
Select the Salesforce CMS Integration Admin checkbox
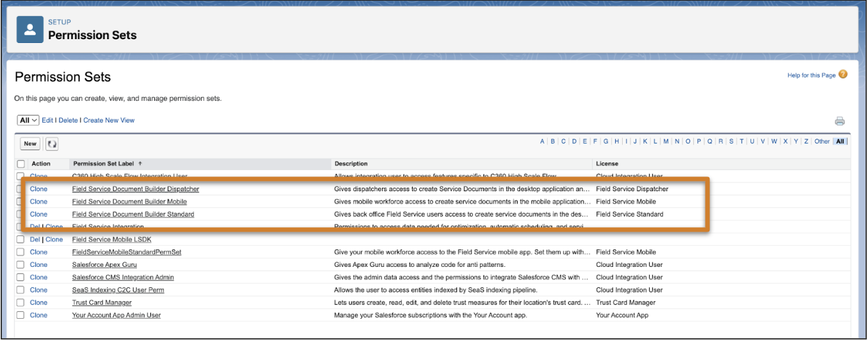[x=21, y=277]
